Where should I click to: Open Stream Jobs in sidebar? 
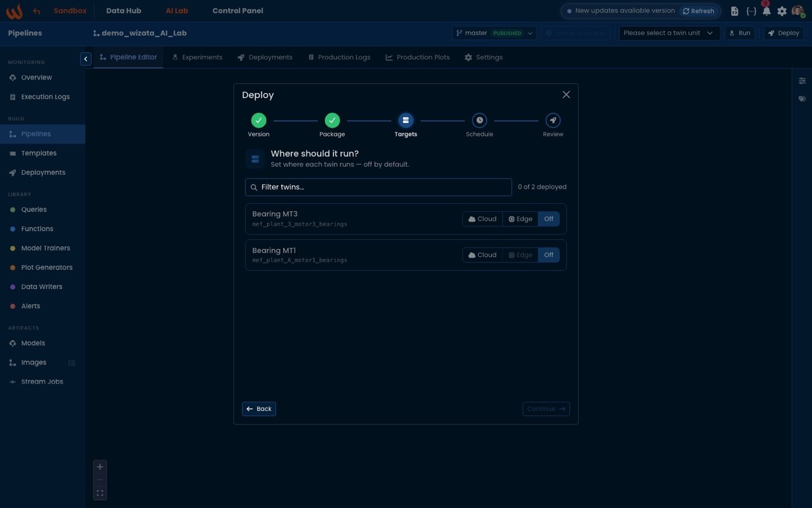(42, 382)
